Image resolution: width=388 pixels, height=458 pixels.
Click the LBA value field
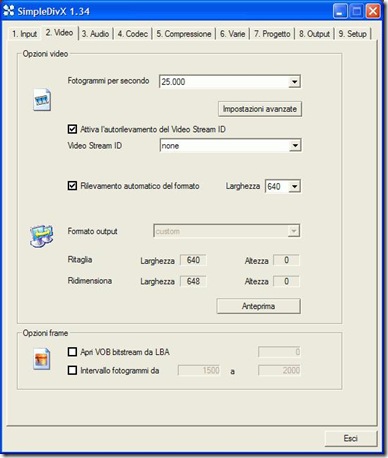279,352
